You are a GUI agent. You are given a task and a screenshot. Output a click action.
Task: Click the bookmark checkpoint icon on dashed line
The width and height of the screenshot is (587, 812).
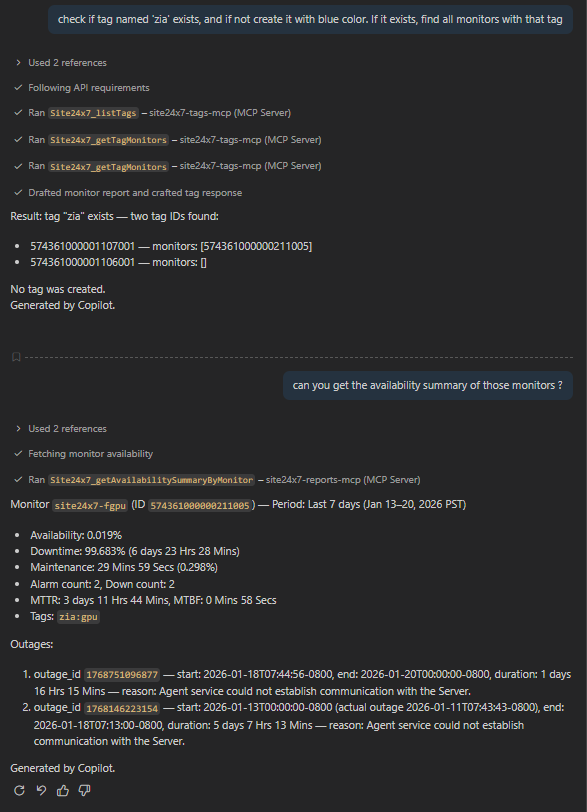pos(16,357)
